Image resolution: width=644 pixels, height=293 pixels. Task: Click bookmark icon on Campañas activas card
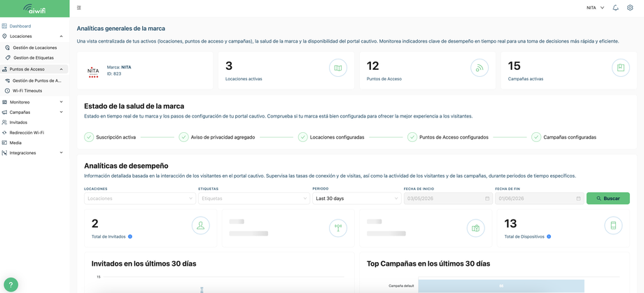click(621, 68)
